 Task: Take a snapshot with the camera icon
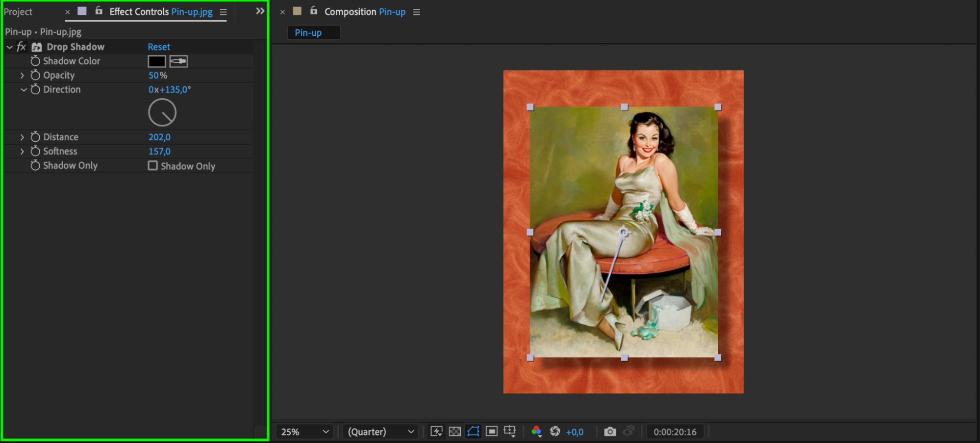(609, 432)
